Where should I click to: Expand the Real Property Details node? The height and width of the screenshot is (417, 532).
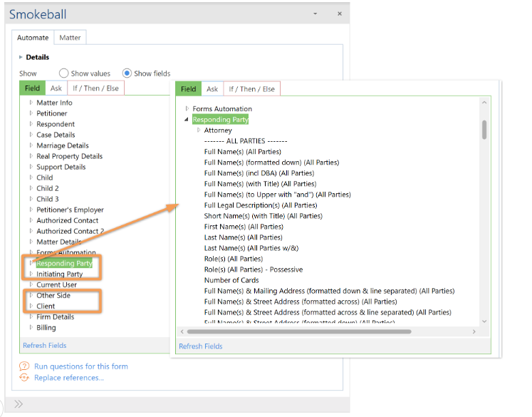31,156
